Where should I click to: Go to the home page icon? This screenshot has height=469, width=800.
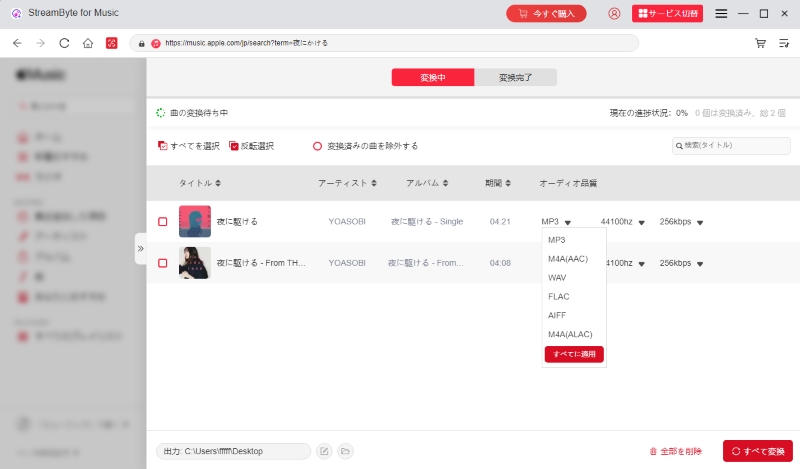pos(88,43)
